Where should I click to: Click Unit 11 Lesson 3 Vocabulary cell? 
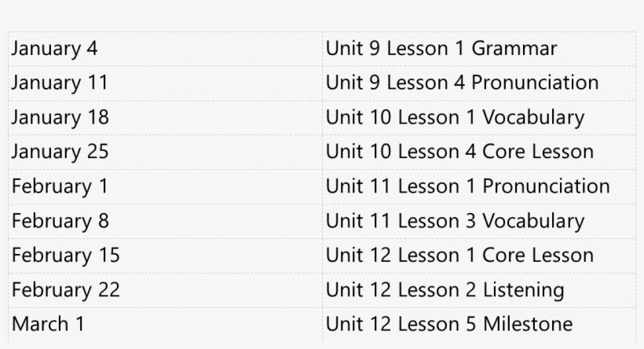click(455, 221)
